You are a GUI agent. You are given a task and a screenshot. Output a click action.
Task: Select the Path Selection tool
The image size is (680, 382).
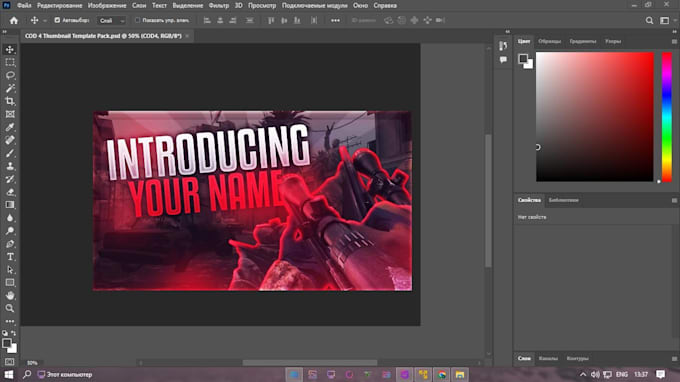click(x=10, y=270)
